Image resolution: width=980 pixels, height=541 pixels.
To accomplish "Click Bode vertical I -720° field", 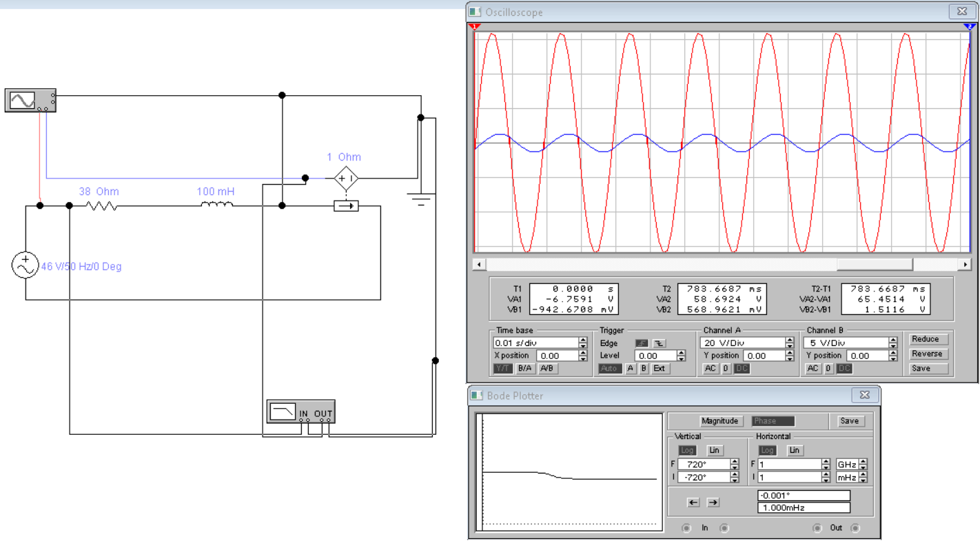I will pos(704,477).
